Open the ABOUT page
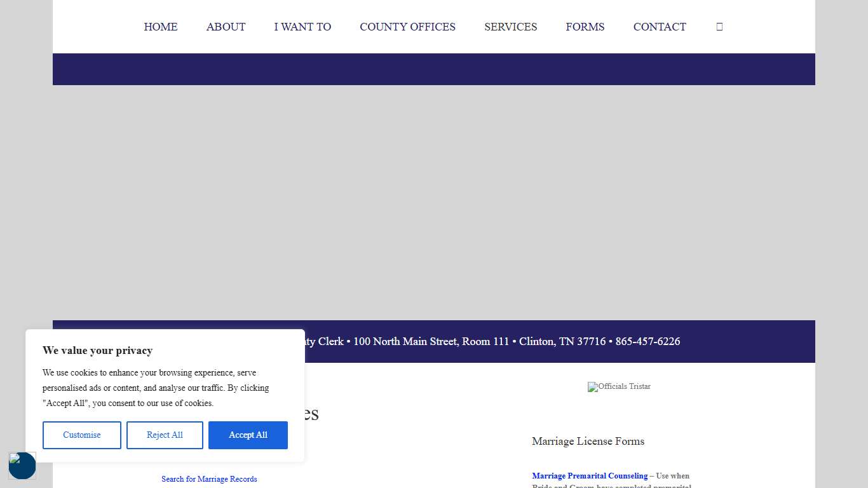Screen dimensions: 868x488 pyautogui.click(x=226, y=27)
